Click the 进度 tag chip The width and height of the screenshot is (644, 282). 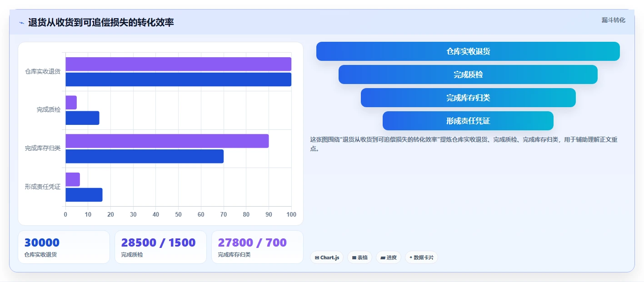pyautogui.click(x=389, y=257)
